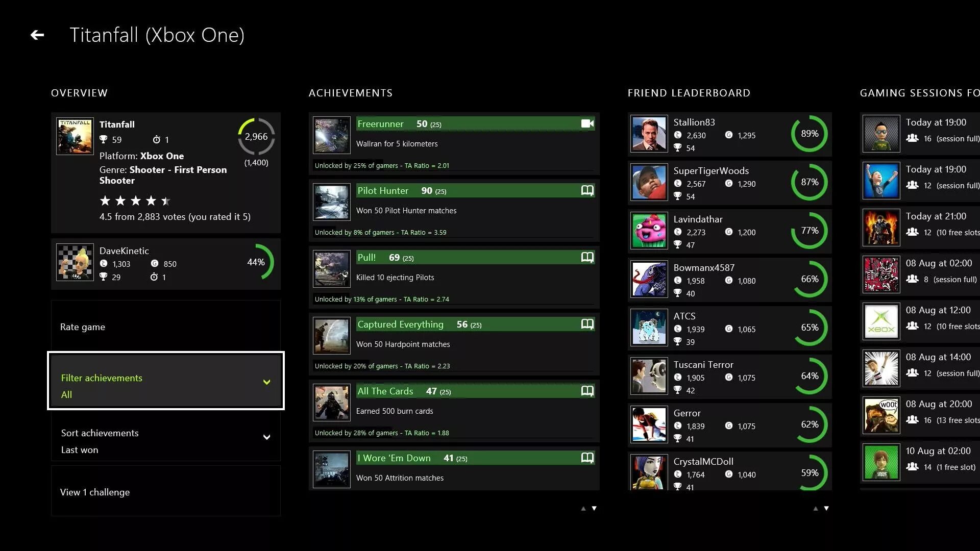Click View 1 challenge link

click(x=95, y=492)
